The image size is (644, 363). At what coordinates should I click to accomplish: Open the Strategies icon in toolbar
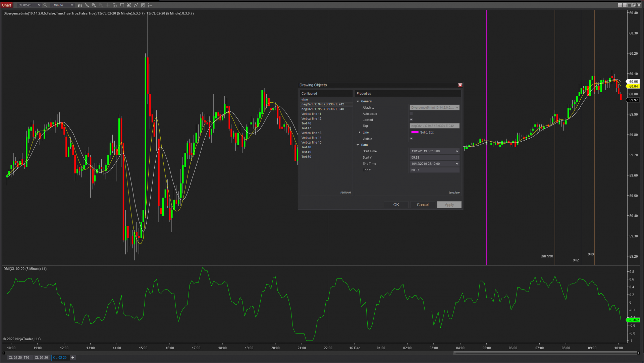click(x=143, y=5)
